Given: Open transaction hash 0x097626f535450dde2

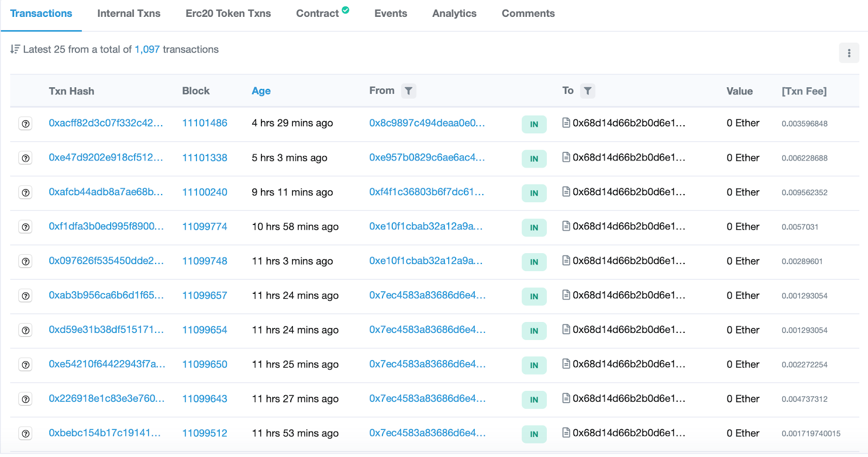Looking at the screenshot, I should point(106,261).
